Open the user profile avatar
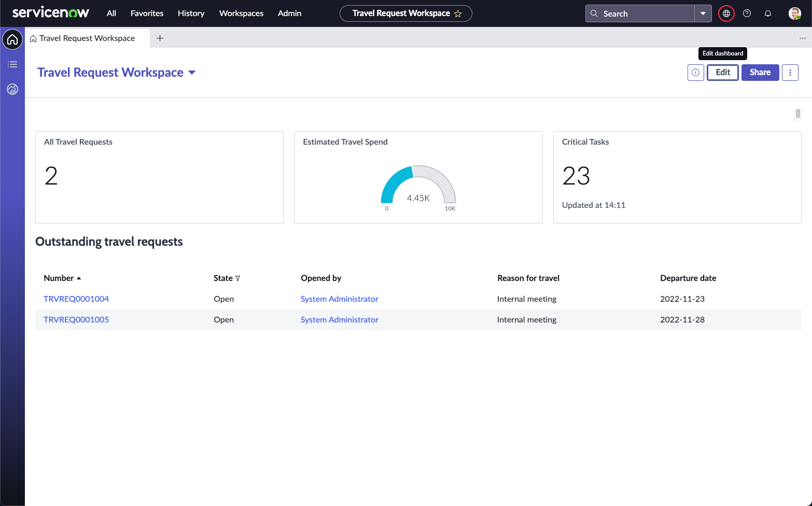This screenshot has width=812, height=506. (795, 13)
